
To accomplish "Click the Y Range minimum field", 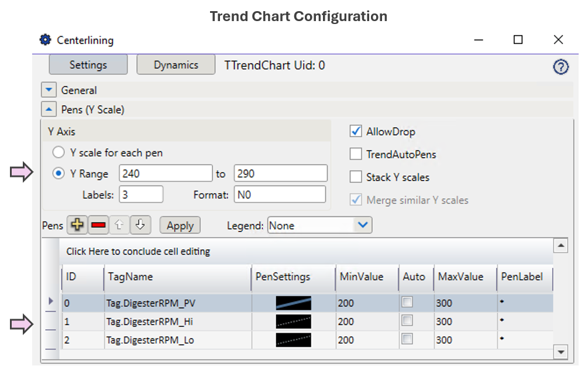I will pos(165,173).
